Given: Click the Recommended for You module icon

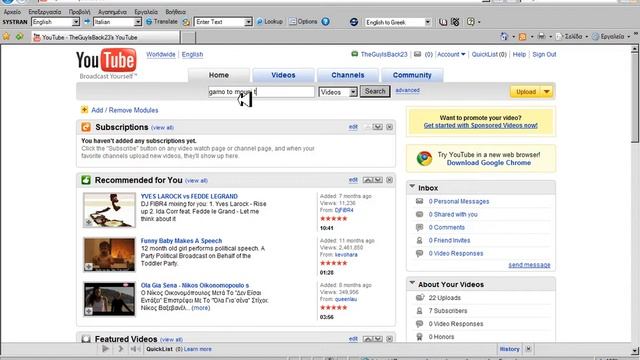Looking at the screenshot, I should coord(86,180).
